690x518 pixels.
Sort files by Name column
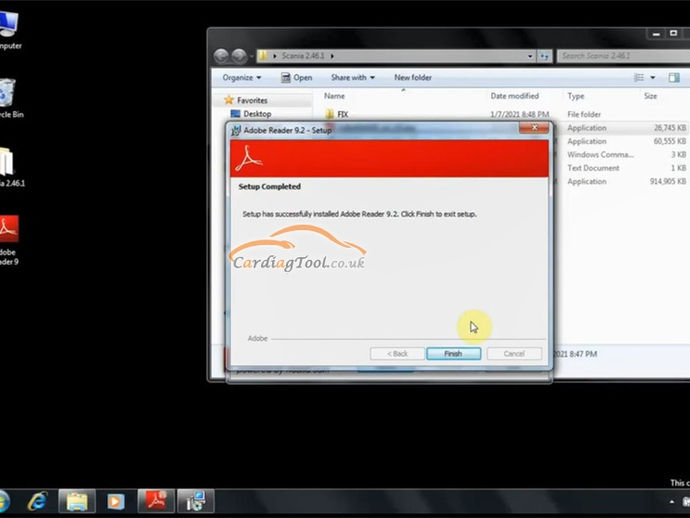[334, 96]
